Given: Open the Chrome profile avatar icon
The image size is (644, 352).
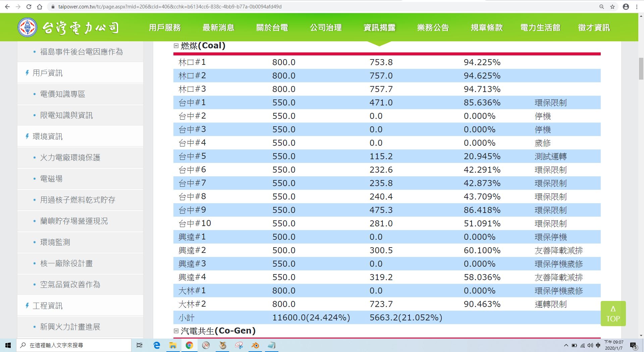Looking at the screenshot, I should pos(626,7).
